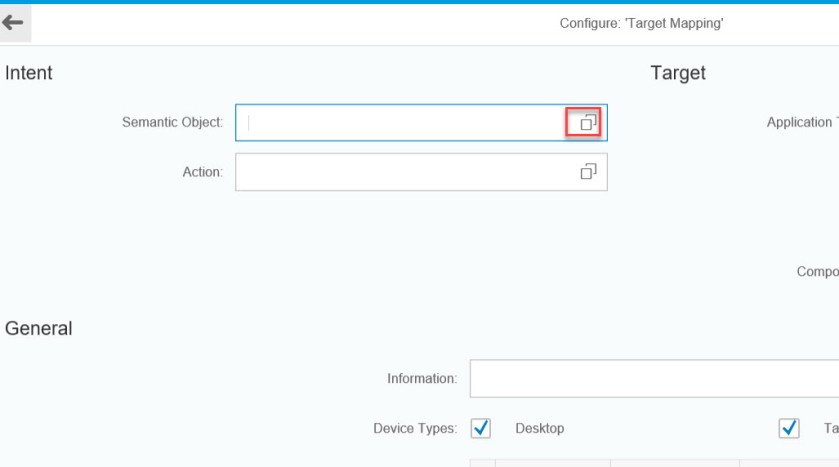The width and height of the screenshot is (839, 467).
Task: Focus the Semantic Object input field
Action: [400, 123]
